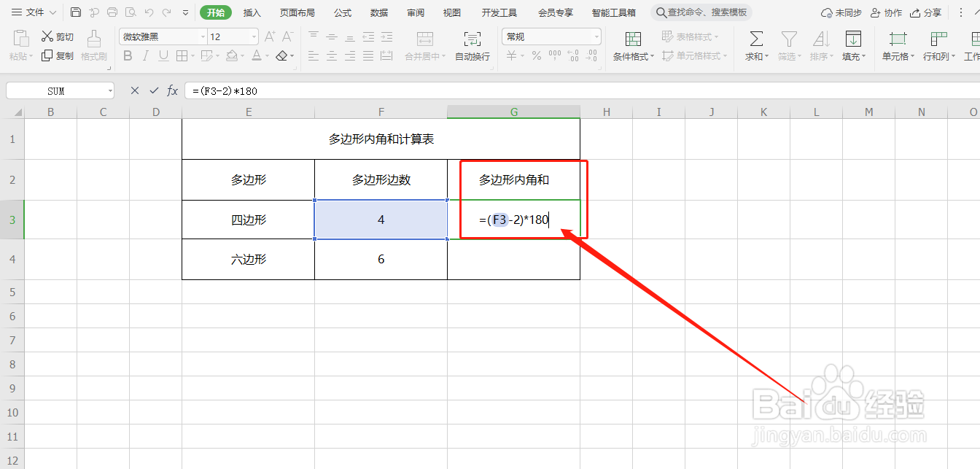980x469 pixels.
Task: Apply percent style to the selection
Action: (535, 55)
